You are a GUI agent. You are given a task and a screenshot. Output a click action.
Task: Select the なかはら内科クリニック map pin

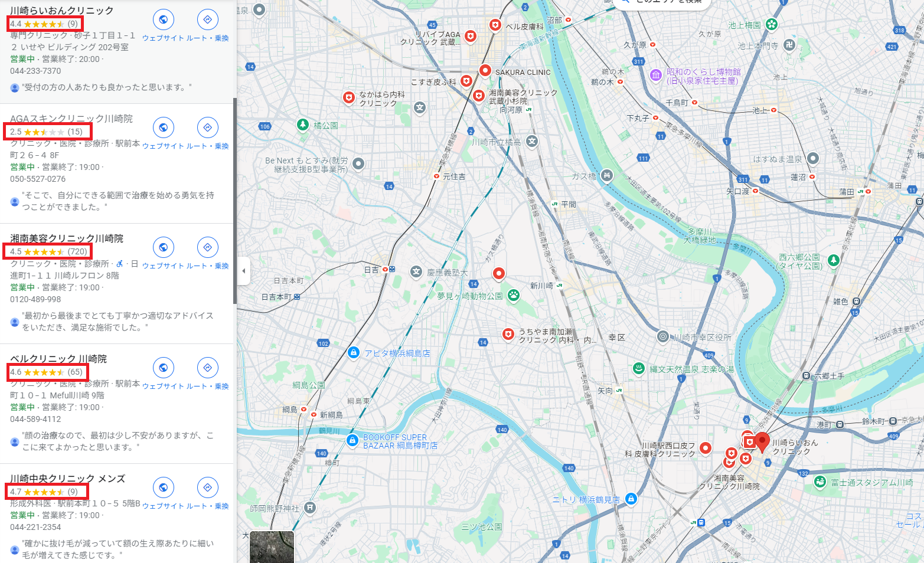pyautogui.click(x=349, y=97)
